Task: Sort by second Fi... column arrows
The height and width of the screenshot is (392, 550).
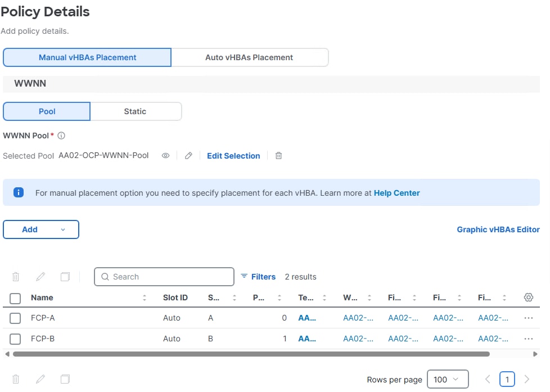Action: pos(459,298)
